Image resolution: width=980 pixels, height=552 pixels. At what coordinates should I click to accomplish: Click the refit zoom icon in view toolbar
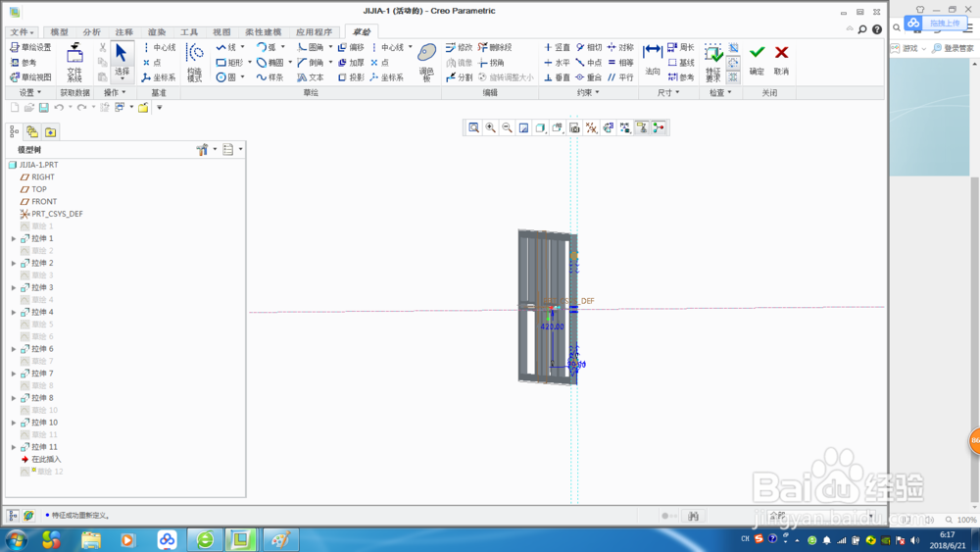(x=473, y=128)
